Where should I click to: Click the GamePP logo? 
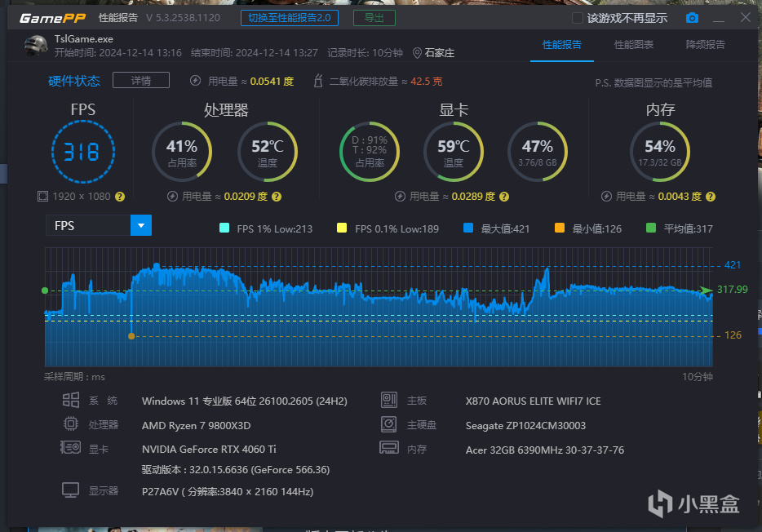click(52, 19)
